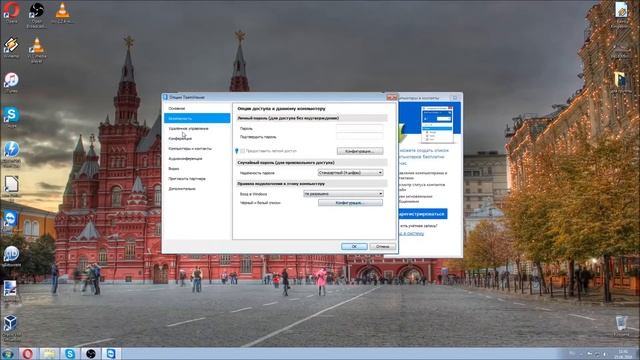
Task: Switch to Skype on the taskbar
Action: click(x=70, y=353)
